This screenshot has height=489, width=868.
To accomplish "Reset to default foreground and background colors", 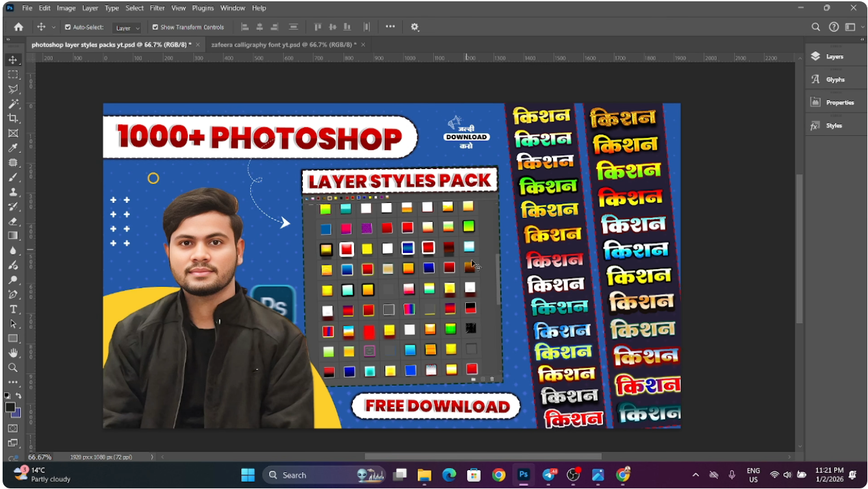I will point(7,395).
